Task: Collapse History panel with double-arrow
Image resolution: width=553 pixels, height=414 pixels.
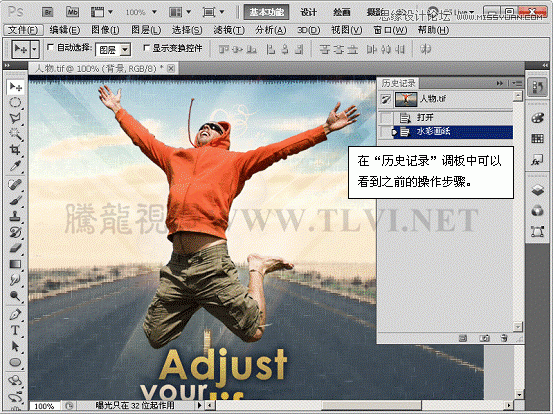Action: [x=499, y=83]
